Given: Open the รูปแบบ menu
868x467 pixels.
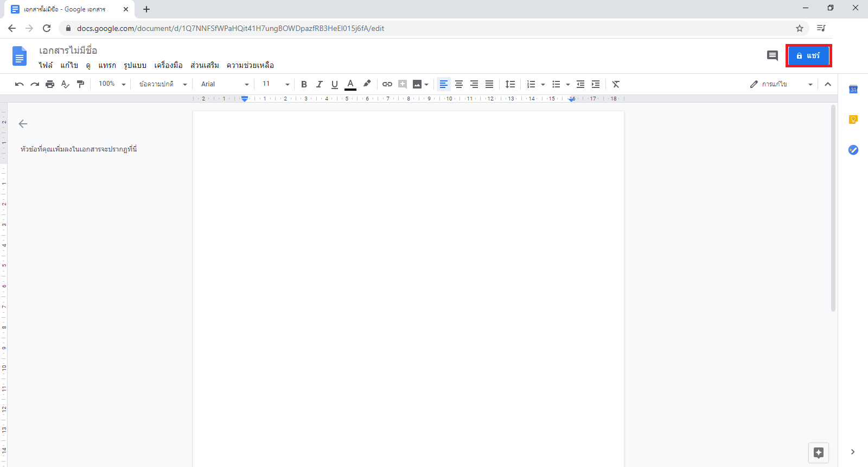Looking at the screenshot, I should click(135, 65).
